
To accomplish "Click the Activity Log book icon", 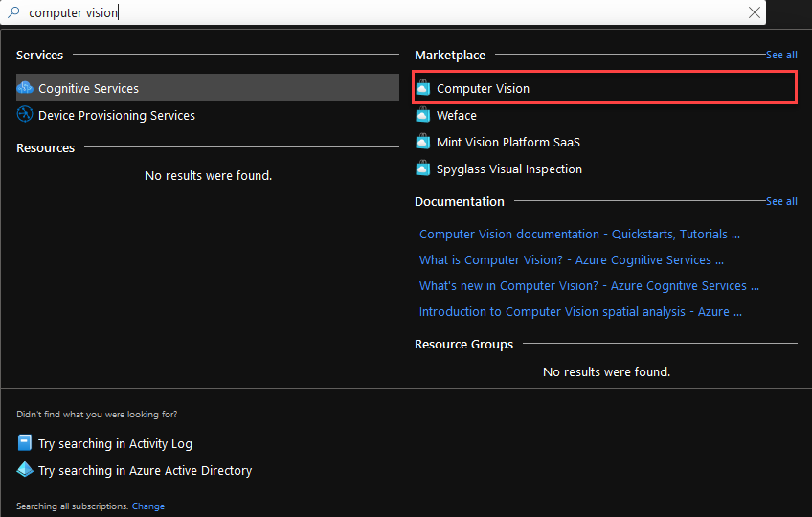I will point(25,443).
